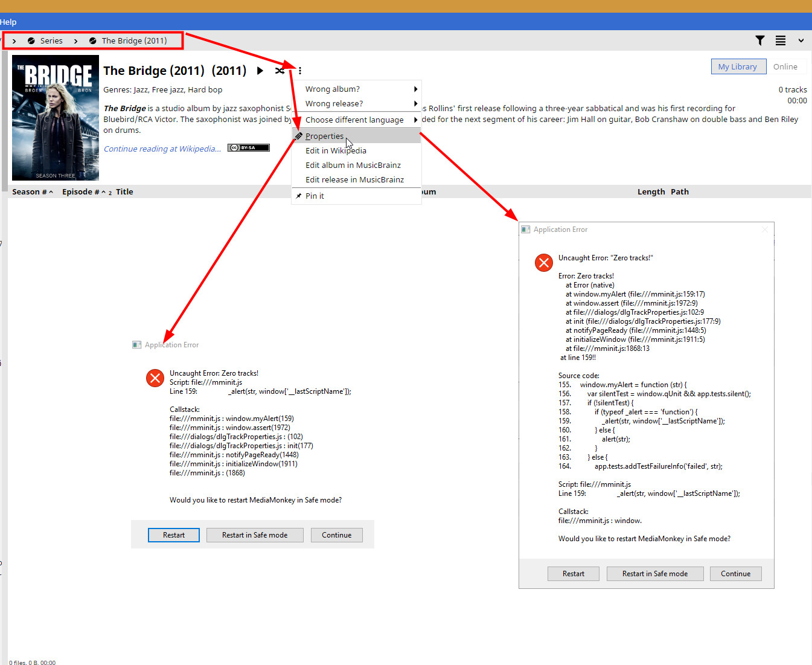The width and height of the screenshot is (812, 665).
Task: Click Continue reading at Wikipedia link
Action: pos(162,149)
